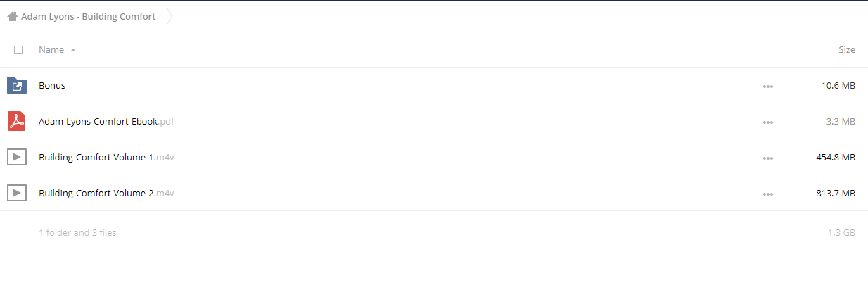
Task: Play Building-Comfort-Volume-2.m4v
Action: 106,193
